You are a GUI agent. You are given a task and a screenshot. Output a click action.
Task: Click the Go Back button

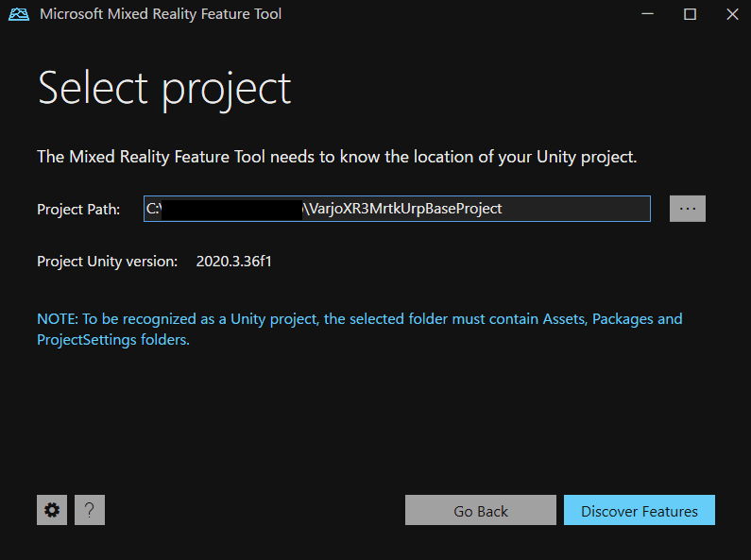[481, 510]
